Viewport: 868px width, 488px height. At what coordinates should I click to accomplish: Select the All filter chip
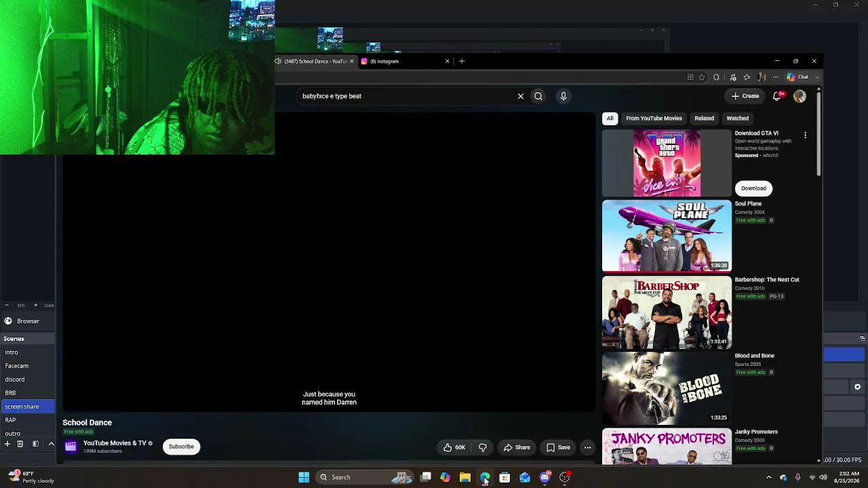coord(610,119)
